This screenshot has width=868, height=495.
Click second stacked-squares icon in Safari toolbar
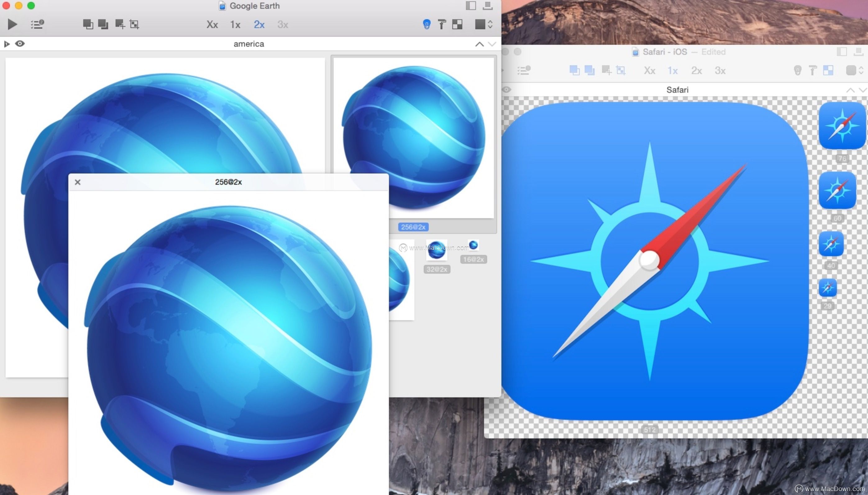[590, 70]
